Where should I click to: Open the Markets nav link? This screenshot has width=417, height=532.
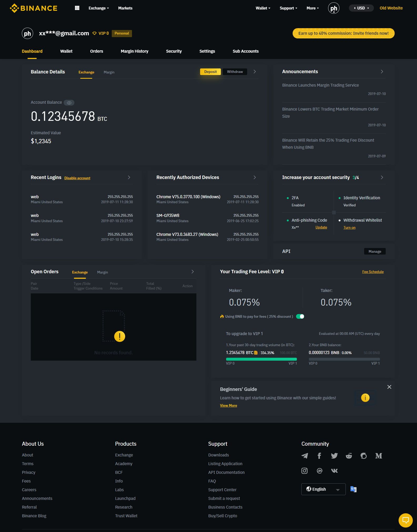pos(125,8)
